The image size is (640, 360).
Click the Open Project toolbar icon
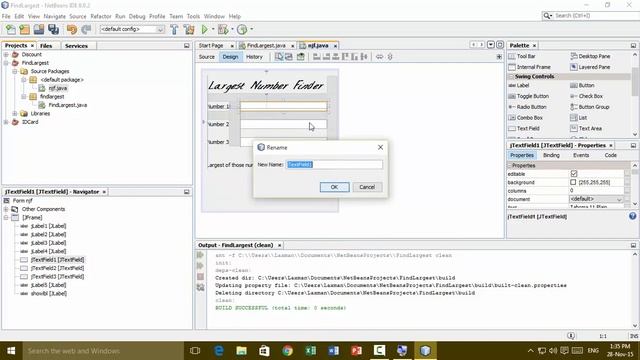pos(39,29)
